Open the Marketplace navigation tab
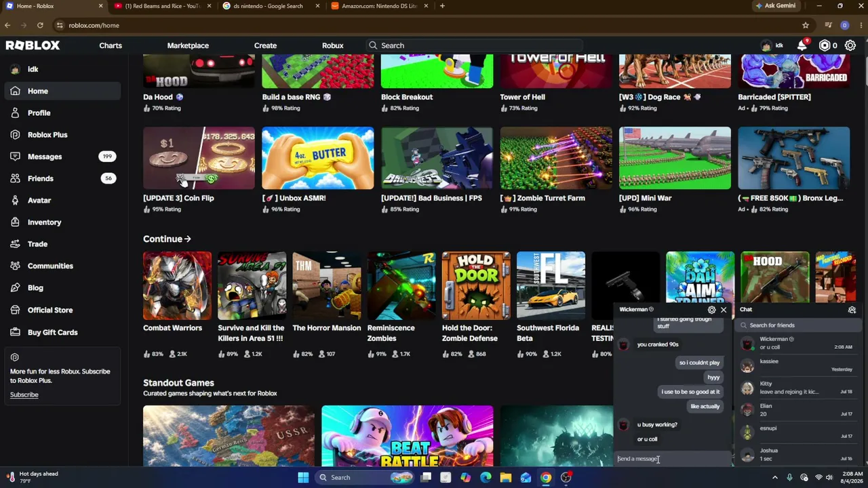The width and height of the screenshot is (868, 488). pos(188,45)
